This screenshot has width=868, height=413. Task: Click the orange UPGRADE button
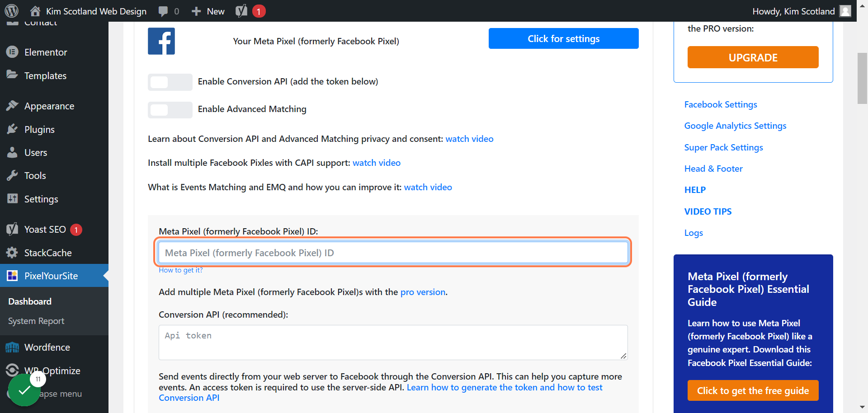tap(753, 57)
